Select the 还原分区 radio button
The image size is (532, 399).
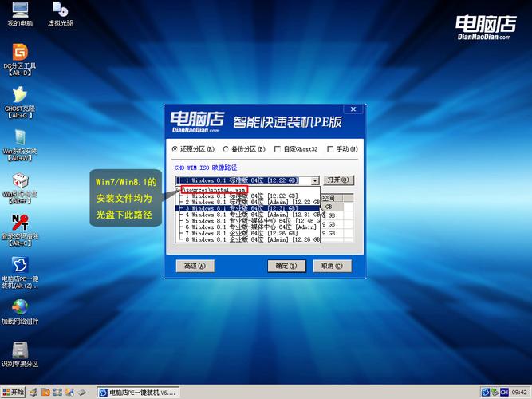[x=175, y=149]
